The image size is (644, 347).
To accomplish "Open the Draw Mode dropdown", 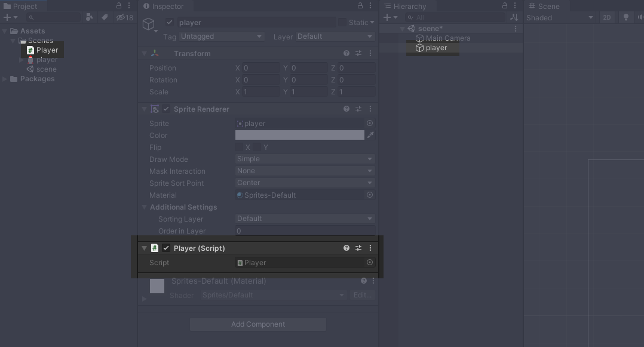I will click(x=305, y=159).
